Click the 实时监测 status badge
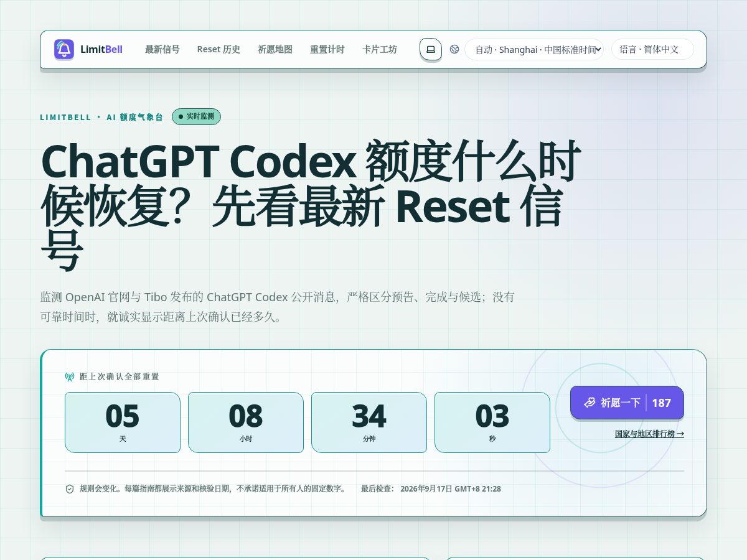747x560 pixels. point(196,116)
